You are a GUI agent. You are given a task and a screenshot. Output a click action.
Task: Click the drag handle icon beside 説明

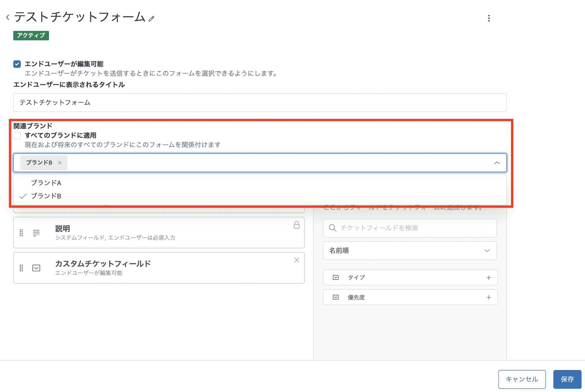click(x=21, y=233)
